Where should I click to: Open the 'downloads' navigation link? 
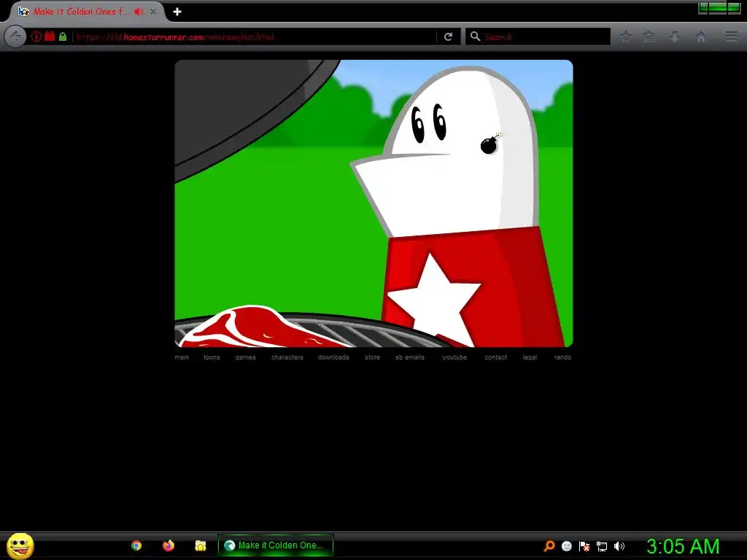coord(333,357)
